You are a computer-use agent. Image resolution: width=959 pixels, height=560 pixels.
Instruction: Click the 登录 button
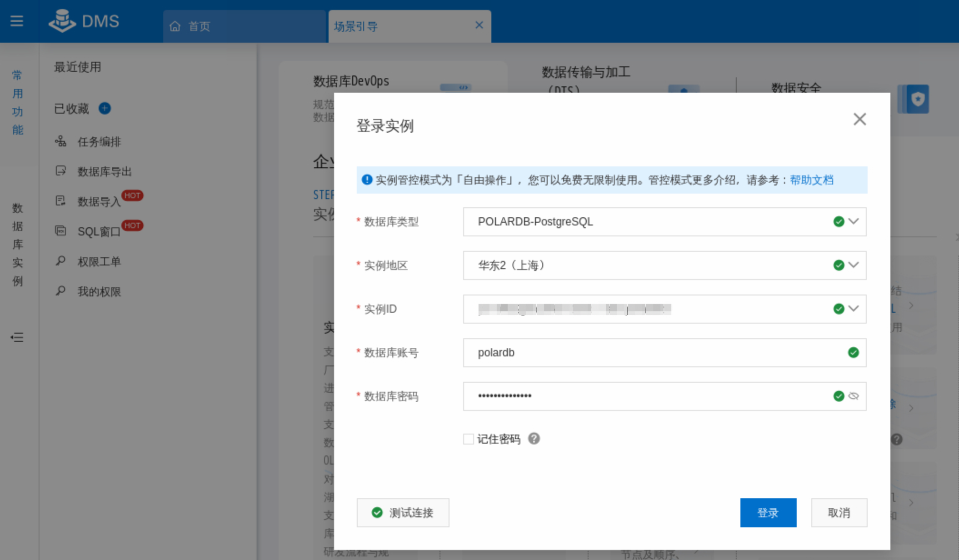click(768, 513)
